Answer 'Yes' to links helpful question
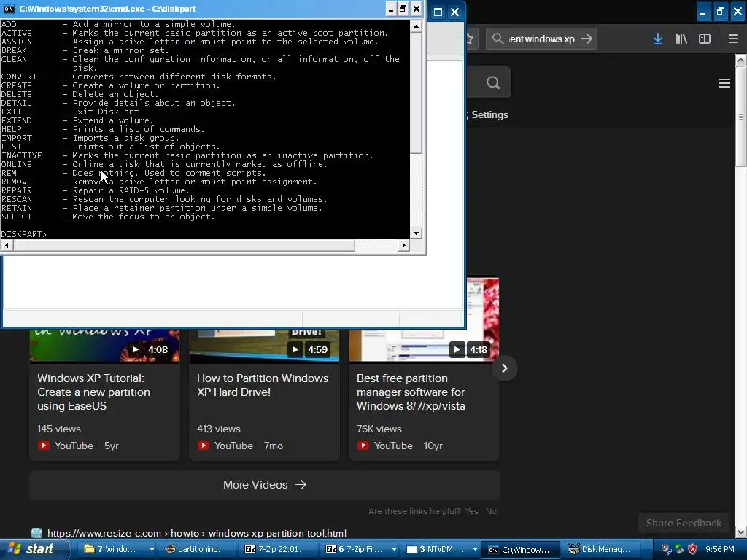The width and height of the screenshot is (747, 560). [472, 511]
